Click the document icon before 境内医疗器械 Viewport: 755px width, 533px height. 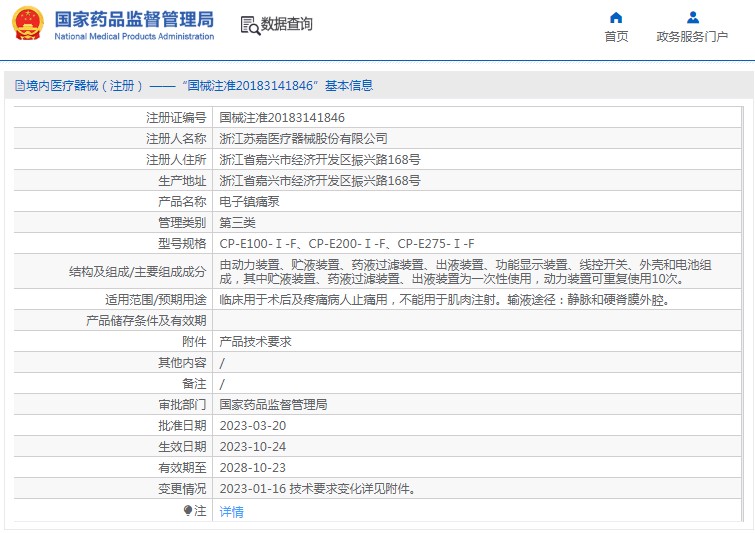pos(20,86)
